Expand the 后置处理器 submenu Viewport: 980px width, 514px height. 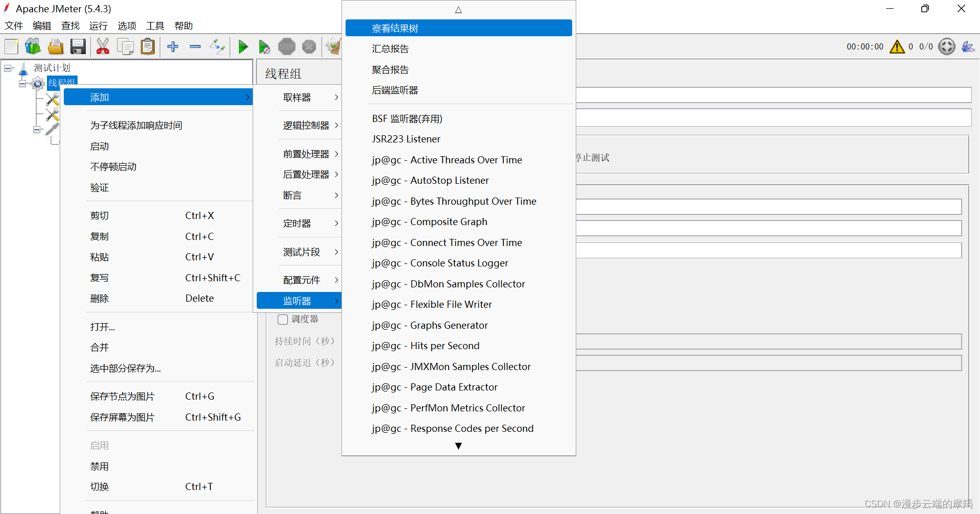[299, 175]
